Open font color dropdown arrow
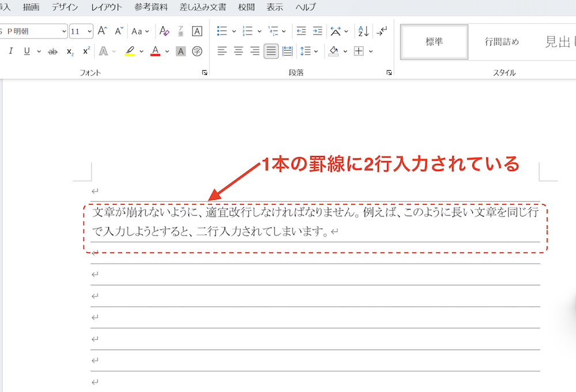This screenshot has height=392, width=576. click(x=167, y=51)
